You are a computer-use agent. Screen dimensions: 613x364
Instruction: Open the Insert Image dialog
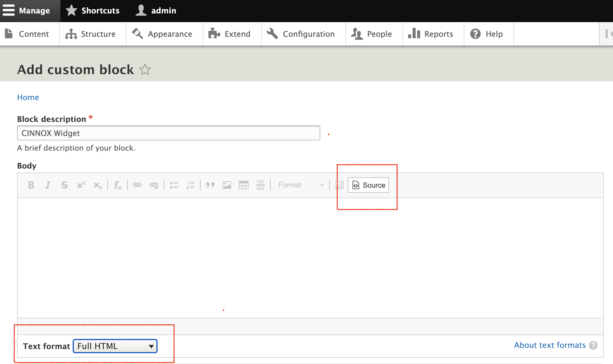[x=227, y=185]
